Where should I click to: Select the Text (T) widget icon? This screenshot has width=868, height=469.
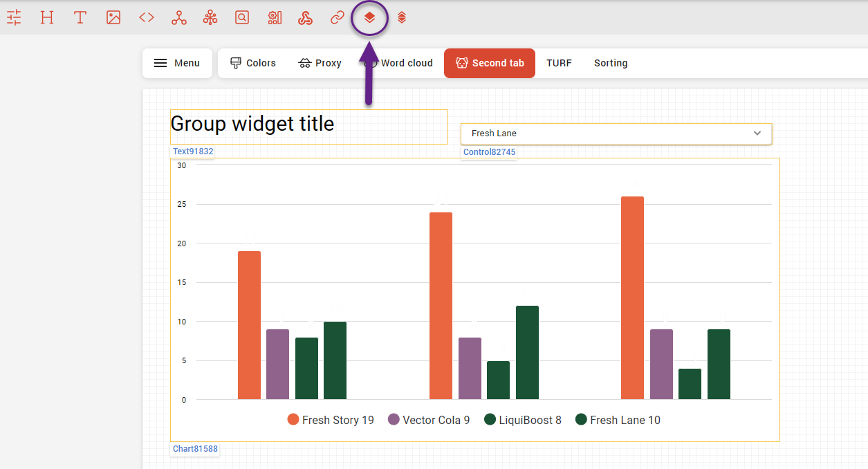pos(80,18)
